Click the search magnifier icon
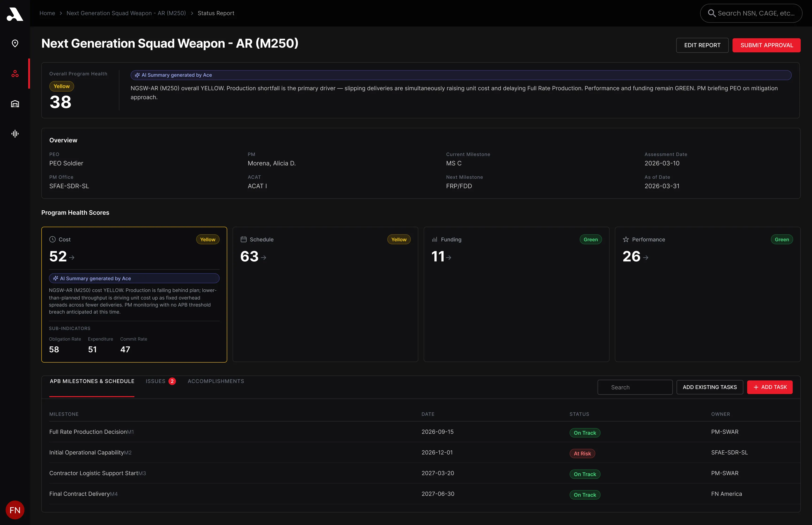 (x=711, y=13)
